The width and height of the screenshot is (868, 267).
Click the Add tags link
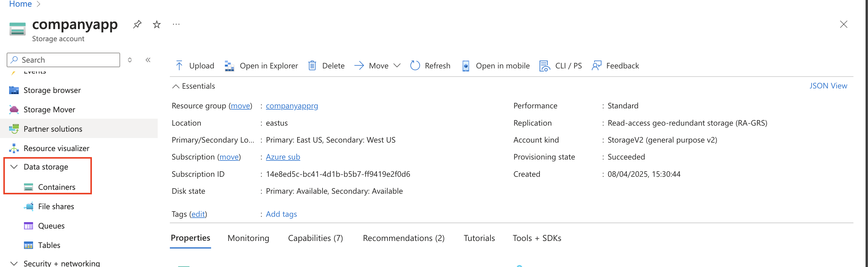(x=281, y=214)
